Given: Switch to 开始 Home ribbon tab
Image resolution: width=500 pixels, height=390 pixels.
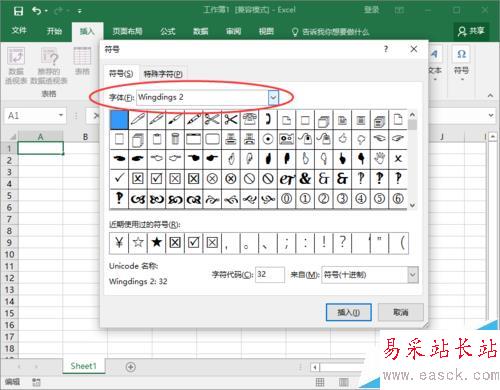Looking at the screenshot, I should (x=54, y=31).
